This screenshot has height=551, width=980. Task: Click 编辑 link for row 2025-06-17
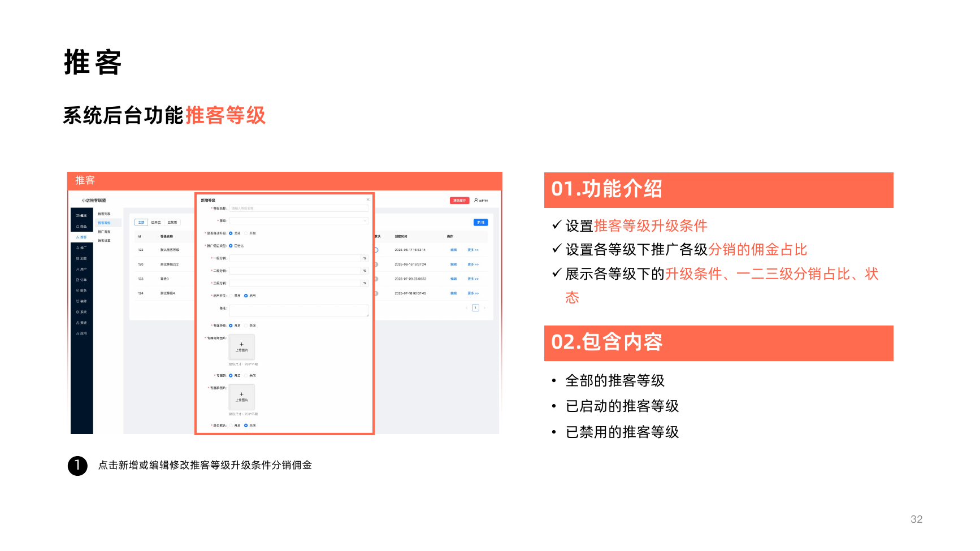pyautogui.click(x=453, y=250)
